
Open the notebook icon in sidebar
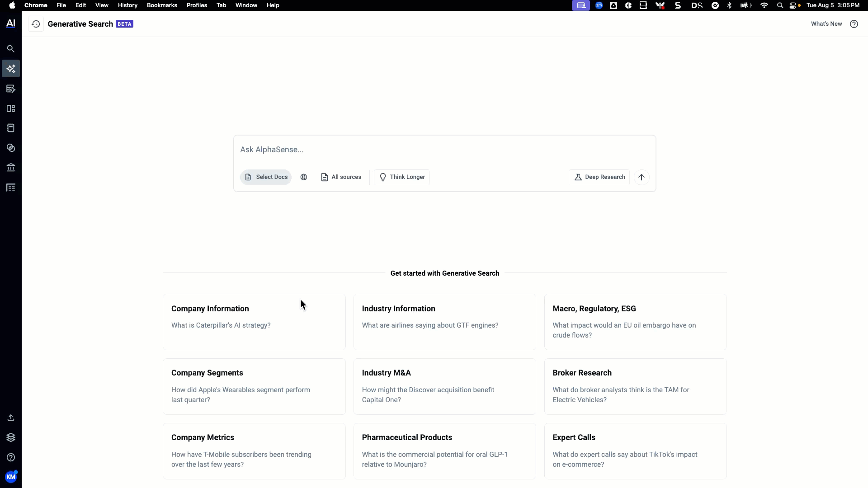[x=11, y=128]
